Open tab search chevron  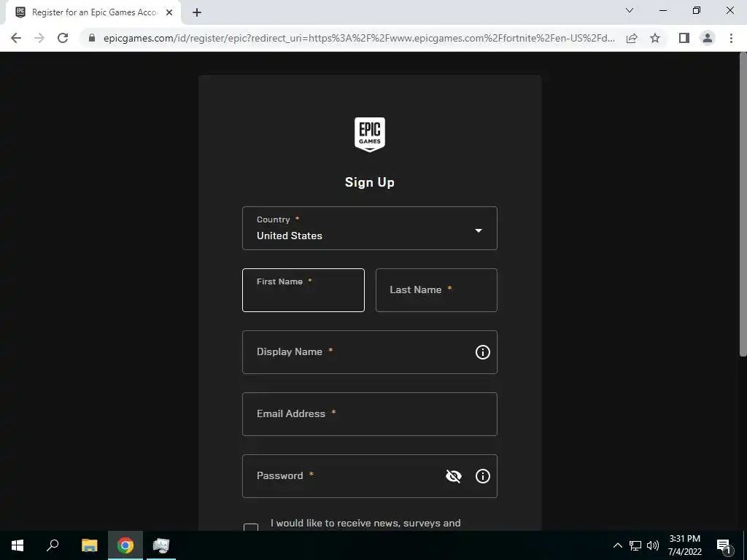pyautogui.click(x=630, y=10)
